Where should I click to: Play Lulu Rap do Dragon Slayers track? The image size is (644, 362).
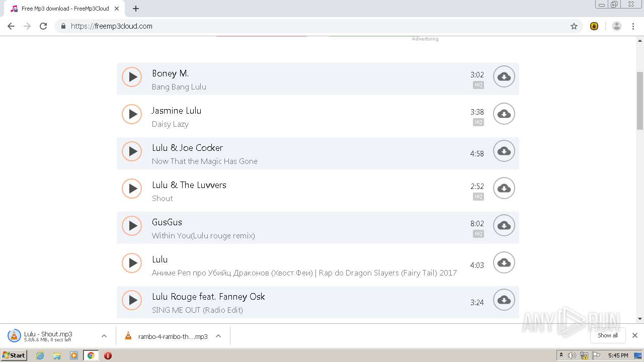132,263
